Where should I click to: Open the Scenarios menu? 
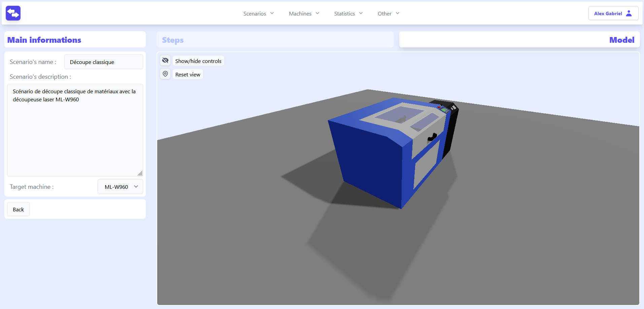(258, 13)
